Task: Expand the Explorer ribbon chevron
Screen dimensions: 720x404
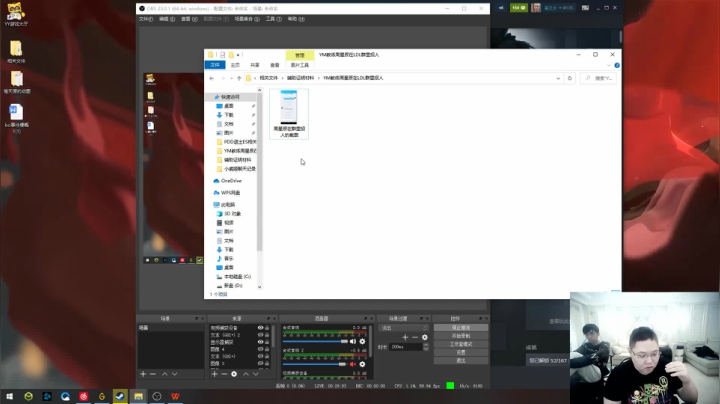Action: coord(609,65)
